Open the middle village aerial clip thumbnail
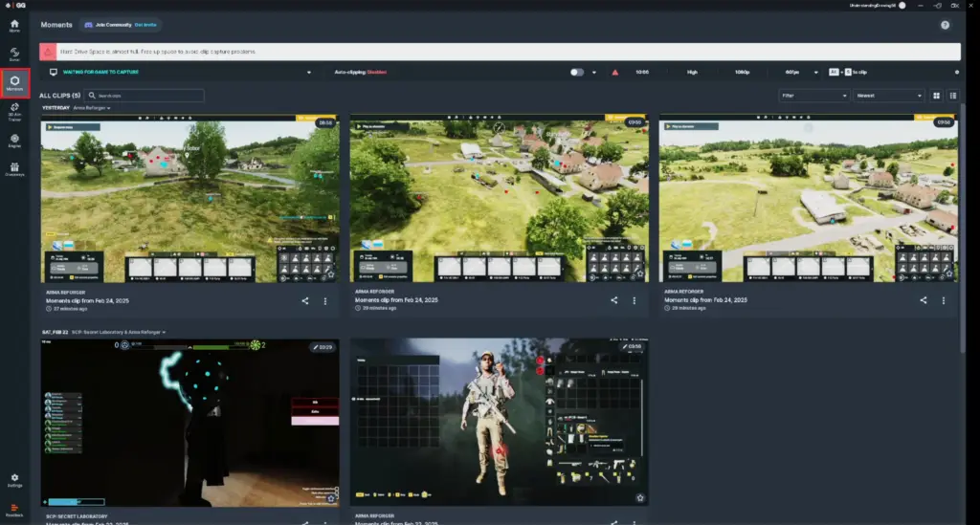This screenshot has height=525, width=980. point(499,199)
